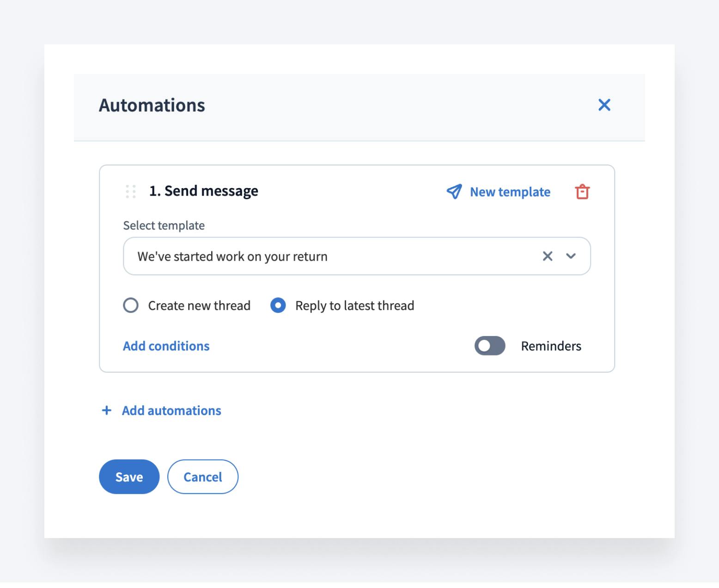Close the Automations dialog
Image resolution: width=719 pixels, height=588 pixels.
604,105
